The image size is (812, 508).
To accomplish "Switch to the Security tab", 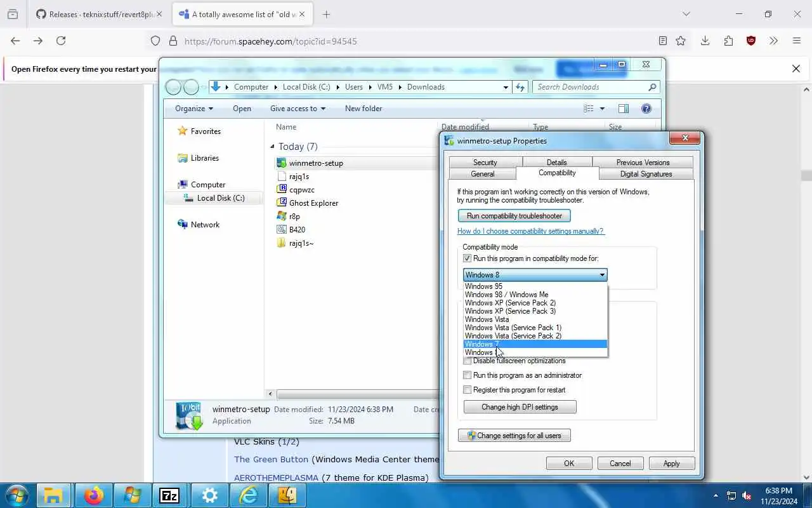I will click(485, 163).
